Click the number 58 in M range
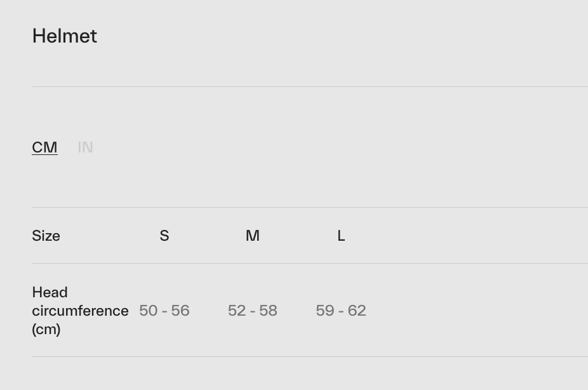The image size is (588, 390). pyautogui.click(x=268, y=311)
